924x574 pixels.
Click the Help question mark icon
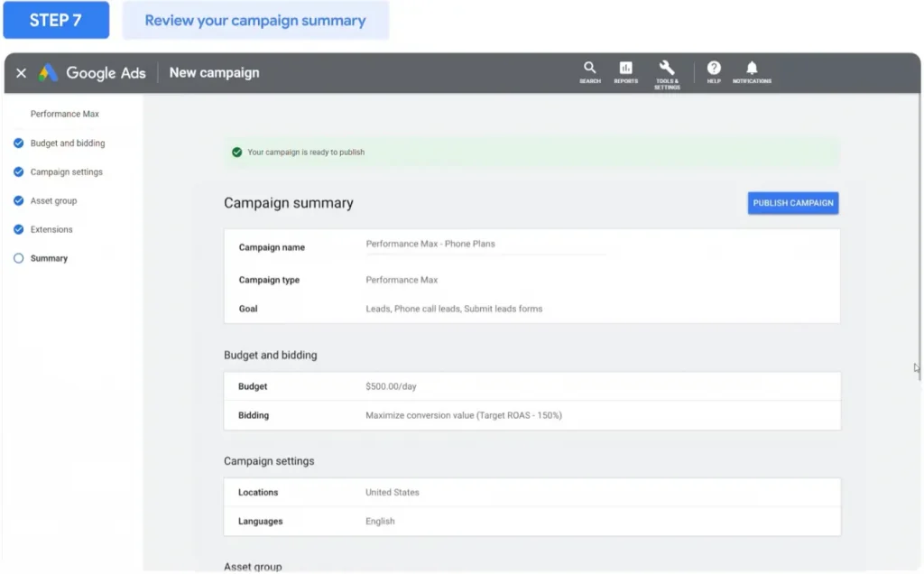(714, 69)
